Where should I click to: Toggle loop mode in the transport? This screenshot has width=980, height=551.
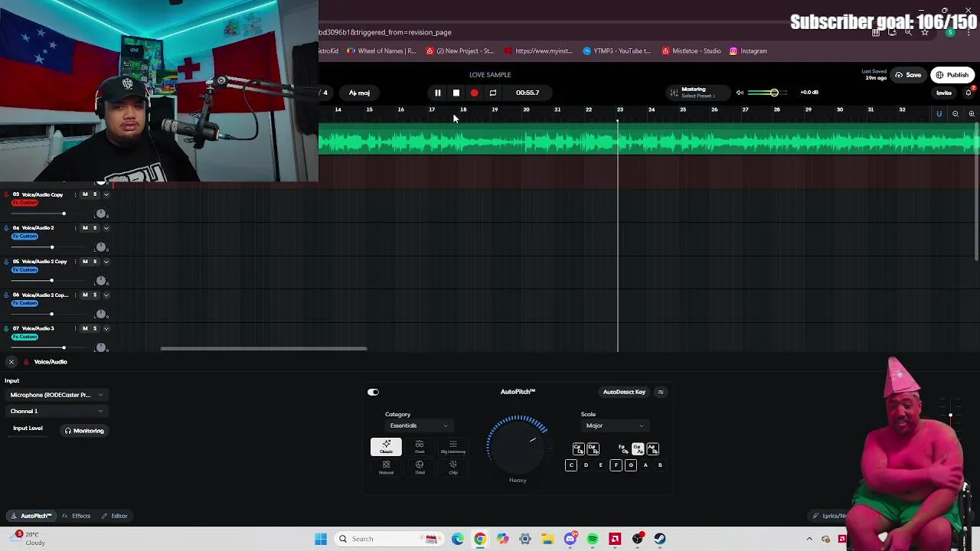(x=493, y=93)
